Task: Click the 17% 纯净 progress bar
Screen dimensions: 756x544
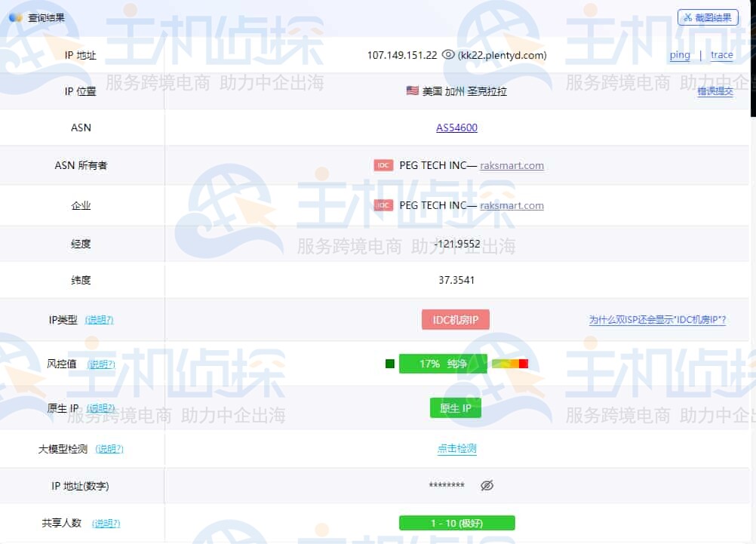Action: pos(443,363)
